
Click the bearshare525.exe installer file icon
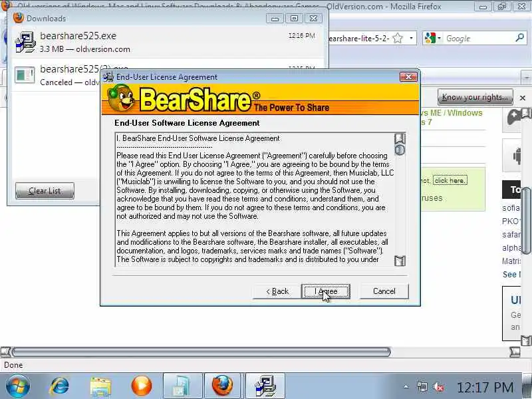25,42
